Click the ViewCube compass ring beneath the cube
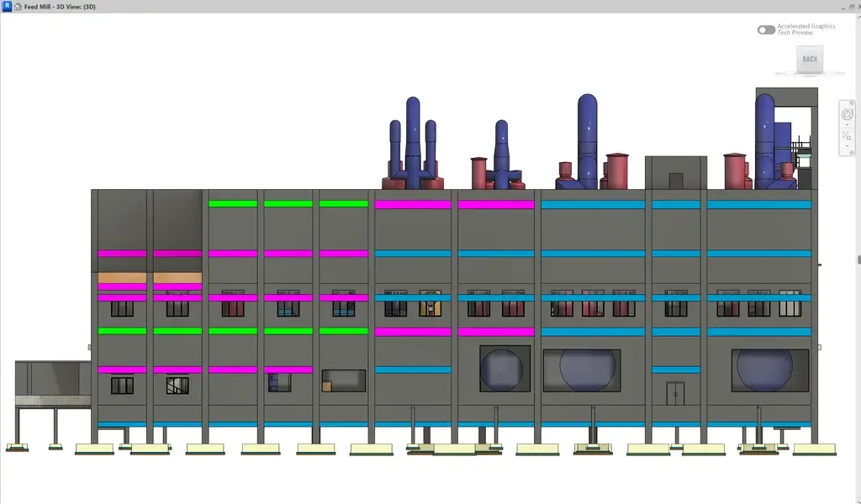 click(x=810, y=73)
